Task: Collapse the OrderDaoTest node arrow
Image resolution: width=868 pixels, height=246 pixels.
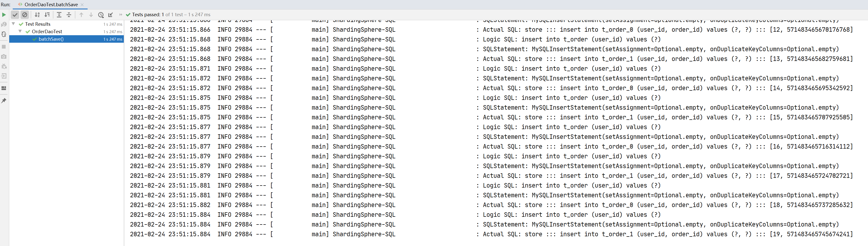Action: (x=20, y=31)
